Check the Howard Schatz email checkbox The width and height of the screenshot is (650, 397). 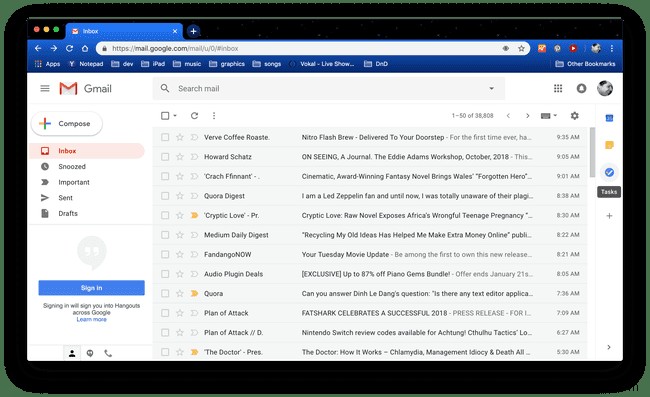pos(165,157)
